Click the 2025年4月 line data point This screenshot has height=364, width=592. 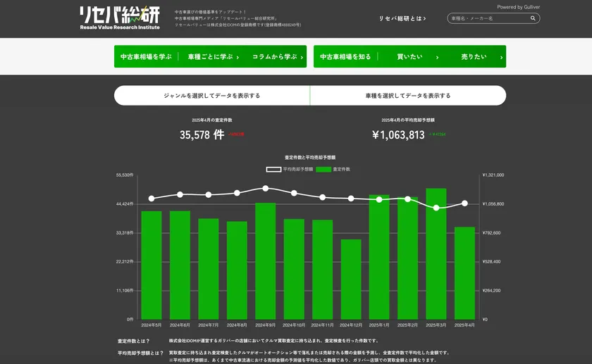(464, 203)
